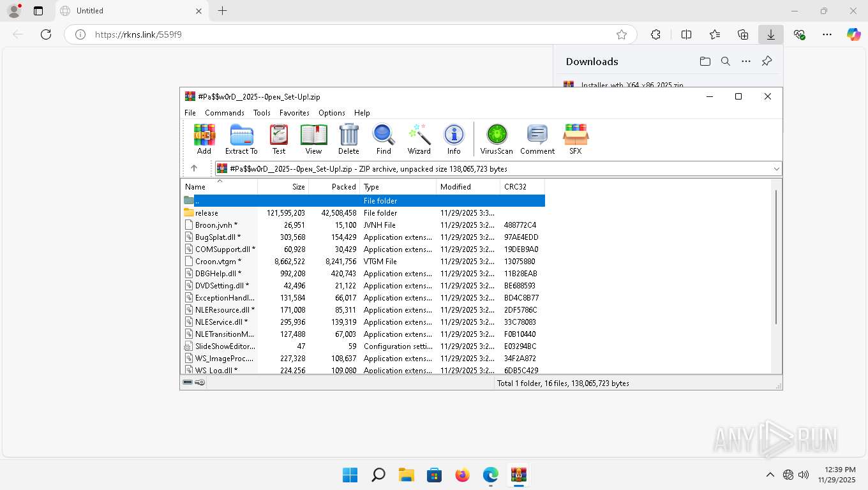Select DBGHelp.dll file
The height and width of the screenshot is (490, 868).
(363, 273)
